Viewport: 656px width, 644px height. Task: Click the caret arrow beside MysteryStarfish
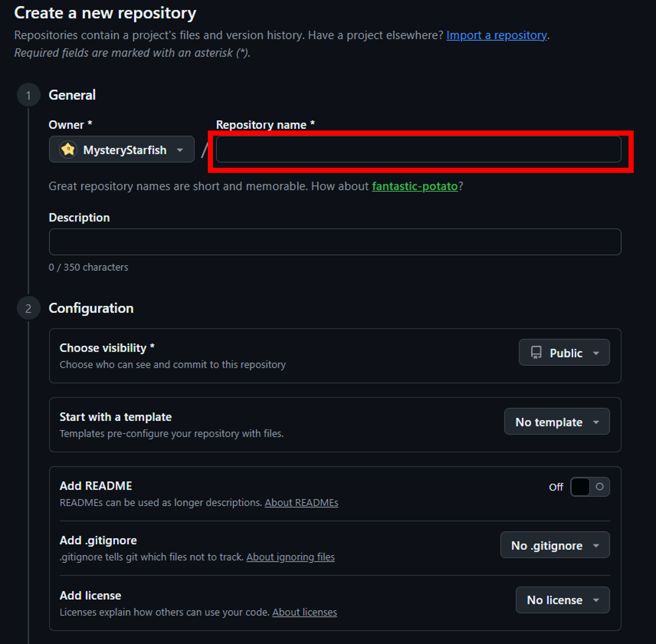tap(180, 150)
